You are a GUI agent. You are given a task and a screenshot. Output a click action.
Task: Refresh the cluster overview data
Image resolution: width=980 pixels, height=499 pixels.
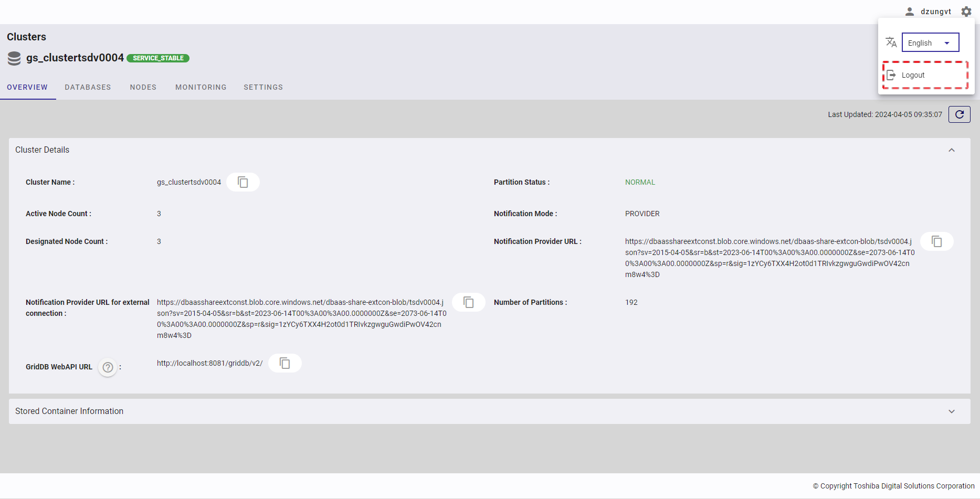pyautogui.click(x=959, y=114)
